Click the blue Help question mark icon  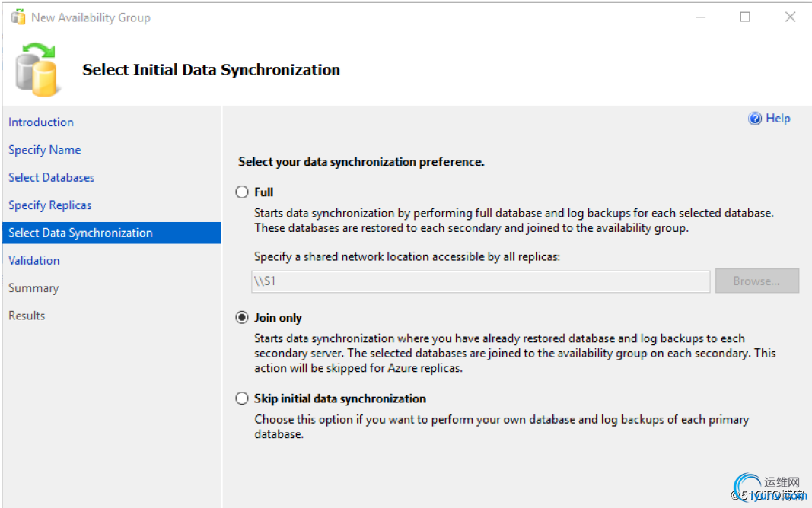[x=755, y=119]
